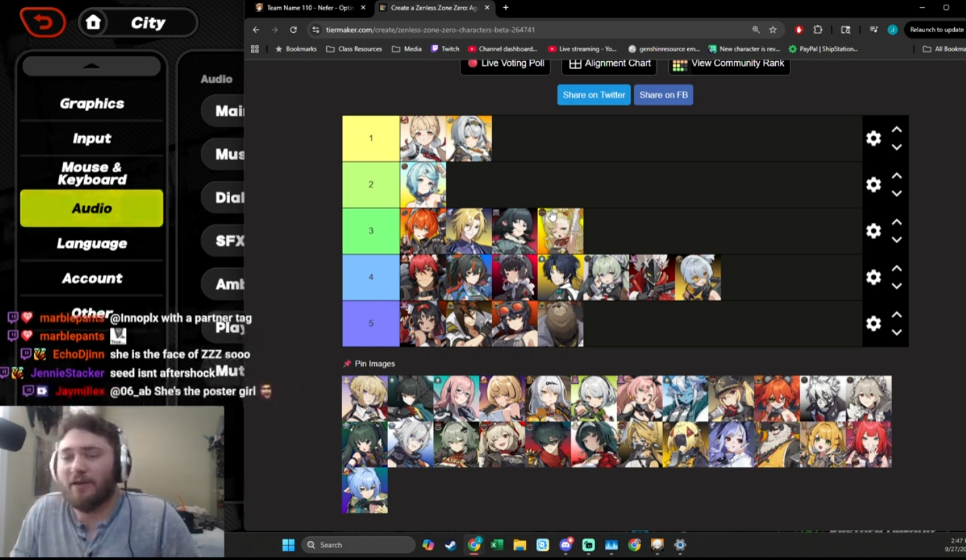Open the site information icon in the address bar
Image resolution: width=966 pixels, height=560 pixels.
(x=316, y=30)
